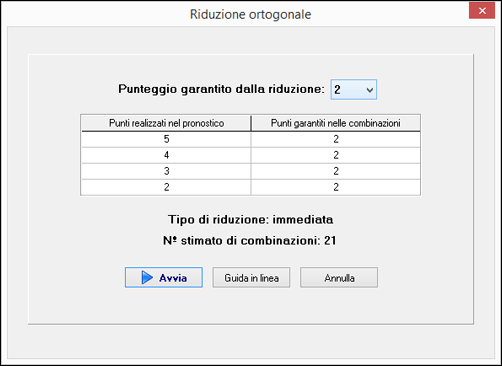
Task: Click the "Riduzione ortogonale" window title
Action: [x=251, y=14]
